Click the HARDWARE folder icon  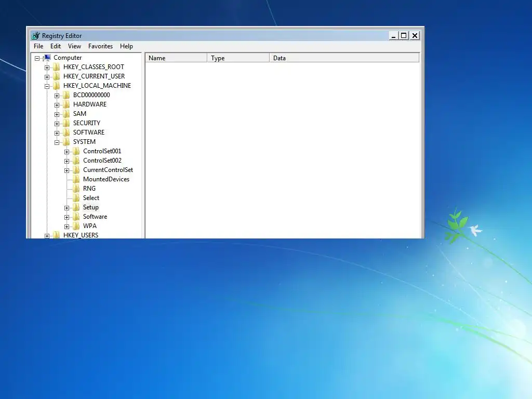[66, 104]
